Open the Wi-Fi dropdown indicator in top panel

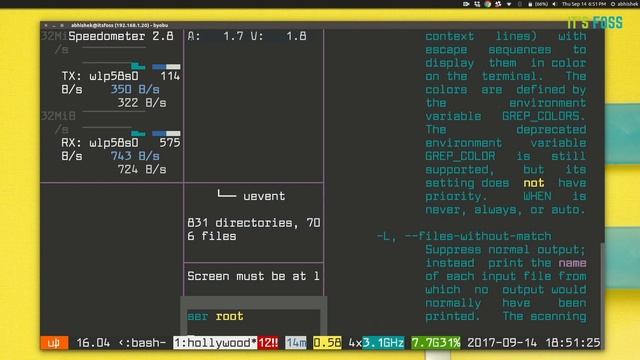(509, 4)
